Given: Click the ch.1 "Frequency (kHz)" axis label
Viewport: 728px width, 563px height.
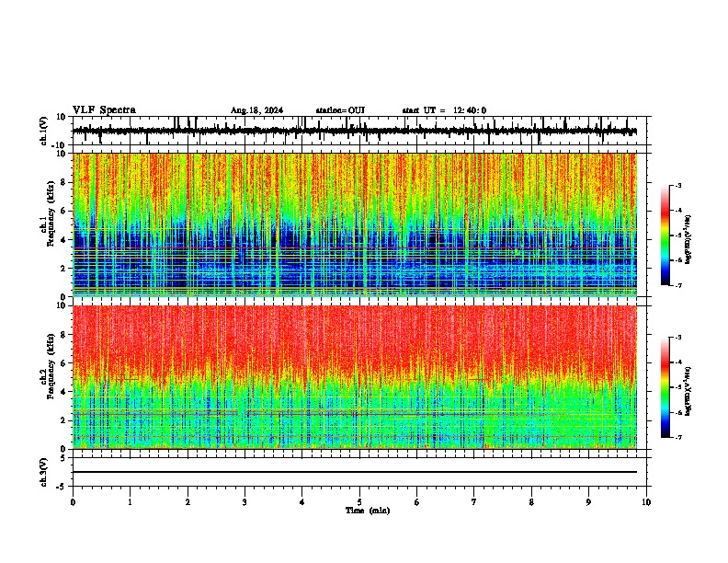Looking at the screenshot, I should point(51,214).
